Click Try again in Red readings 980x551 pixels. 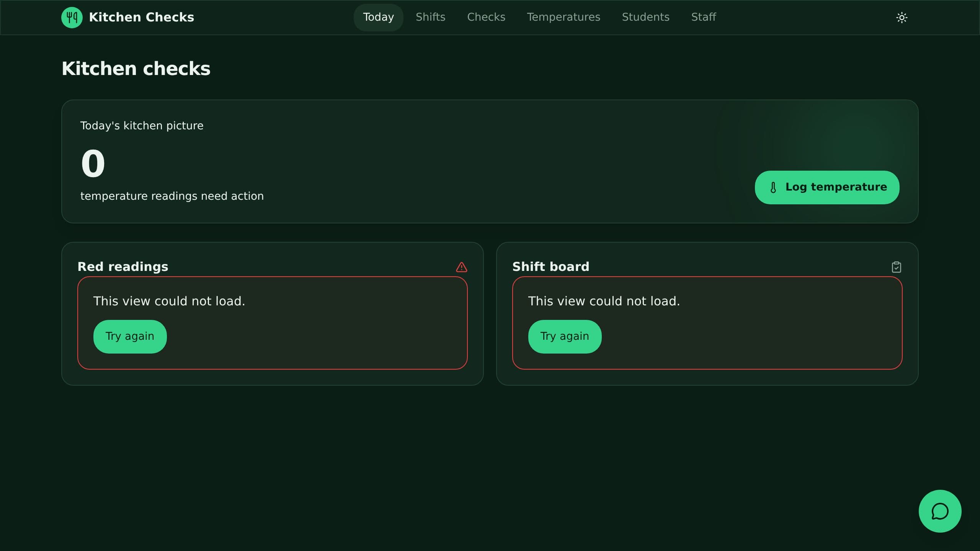click(x=130, y=336)
